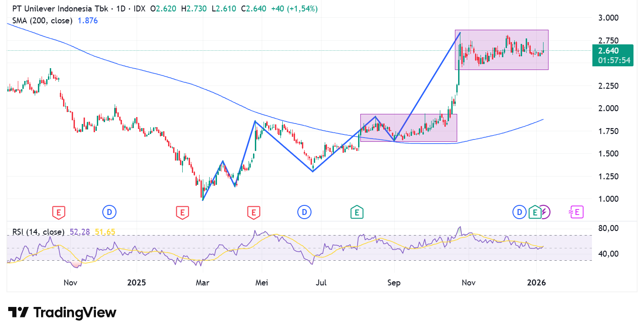Open dividend marker left of 2025 label
Viewport: 644px width, 333px height.
109,212
